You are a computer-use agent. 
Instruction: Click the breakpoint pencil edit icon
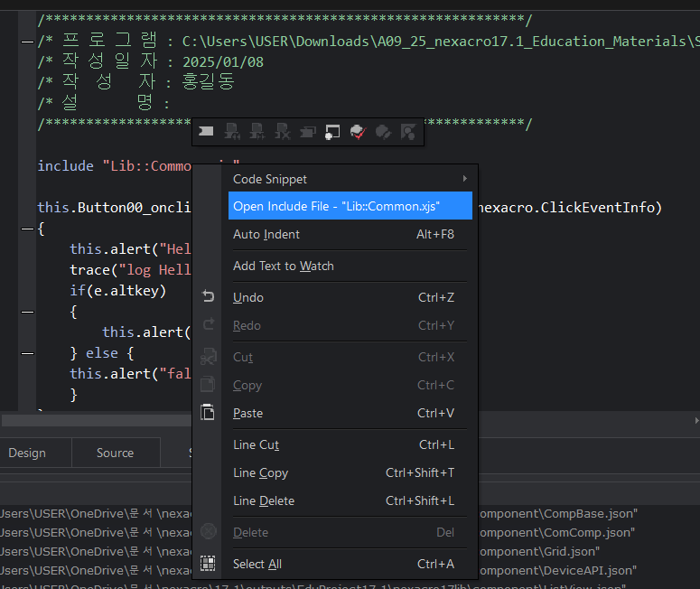click(383, 132)
